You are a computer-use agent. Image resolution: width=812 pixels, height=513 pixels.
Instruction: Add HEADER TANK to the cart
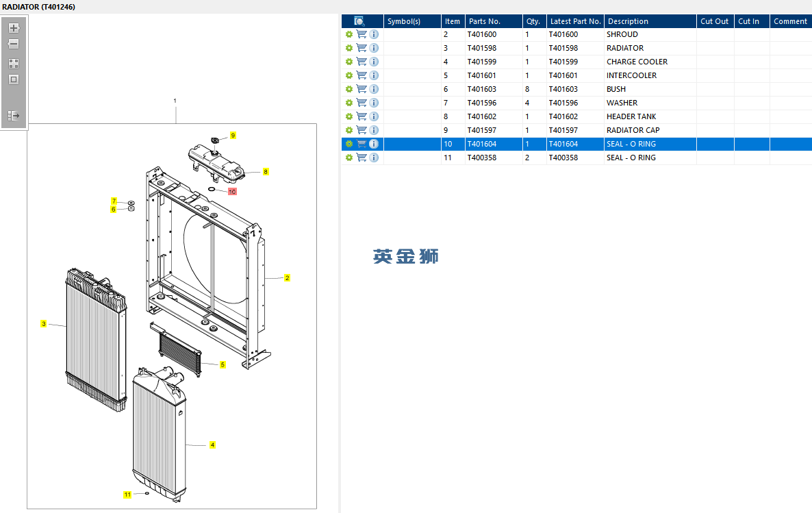pyautogui.click(x=361, y=116)
